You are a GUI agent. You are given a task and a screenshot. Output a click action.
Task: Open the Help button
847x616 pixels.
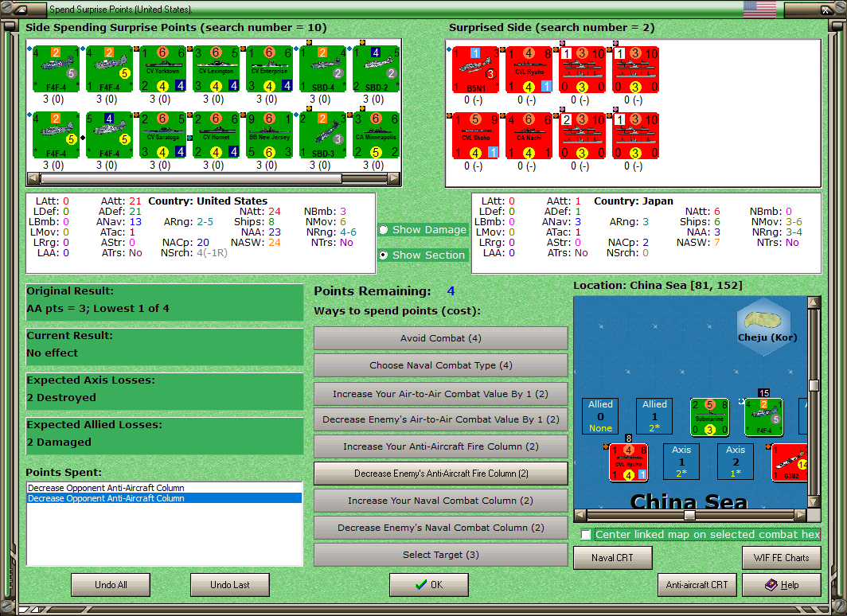tap(781, 585)
